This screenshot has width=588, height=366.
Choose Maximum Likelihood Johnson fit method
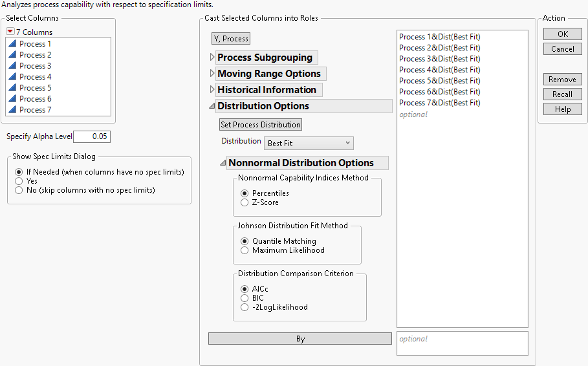[x=245, y=250]
